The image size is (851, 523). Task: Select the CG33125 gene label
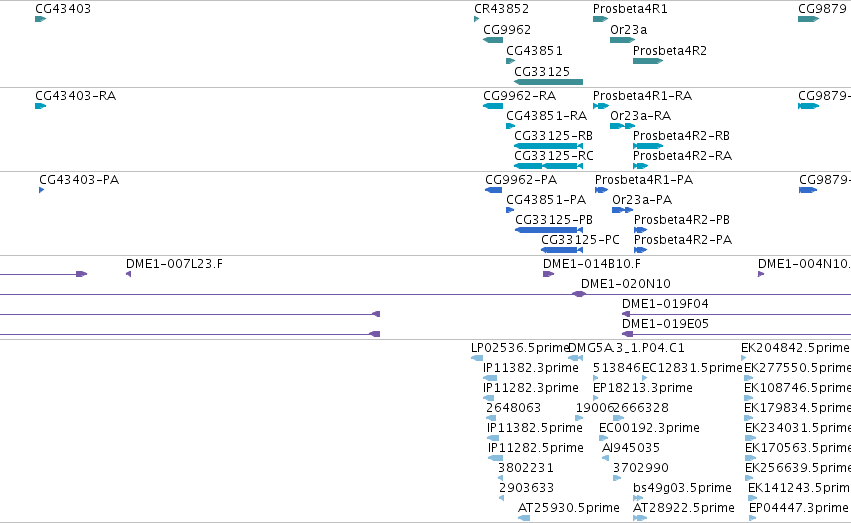click(542, 72)
